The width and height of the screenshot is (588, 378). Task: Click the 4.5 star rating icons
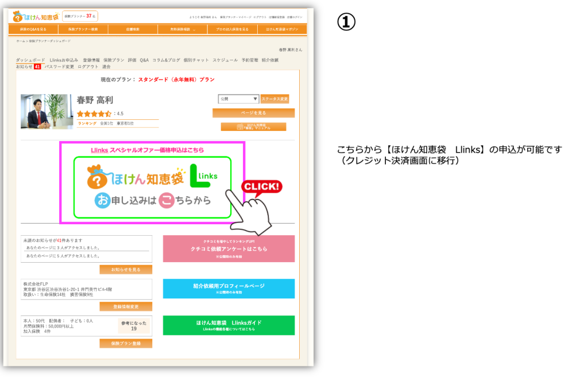pos(94,114)
